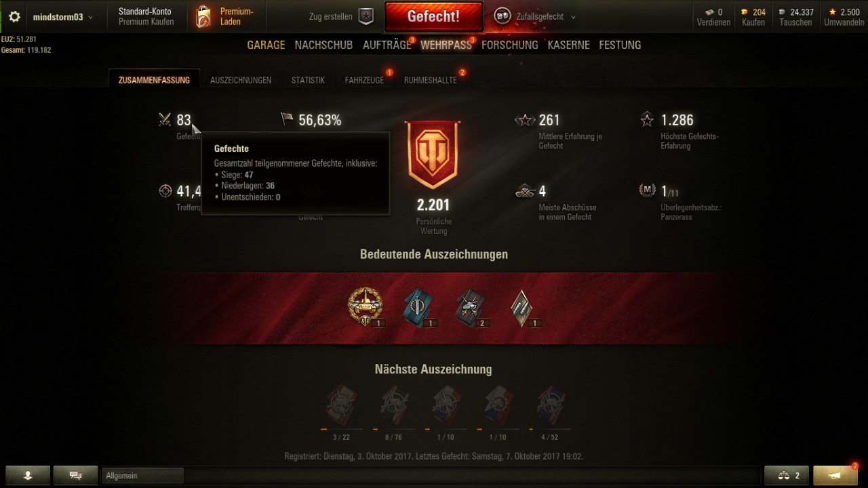The image size is (868, 488).
Task: Click the chat channels speech bubble icon
Action: click(x=75, y=475)
